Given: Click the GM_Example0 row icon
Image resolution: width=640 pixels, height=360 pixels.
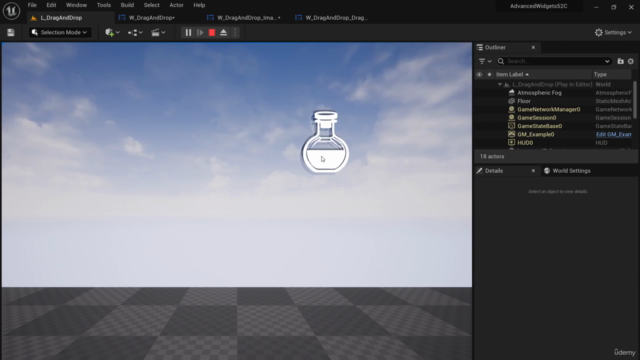Looking at the screenshot, I should [x=511, y=134].
